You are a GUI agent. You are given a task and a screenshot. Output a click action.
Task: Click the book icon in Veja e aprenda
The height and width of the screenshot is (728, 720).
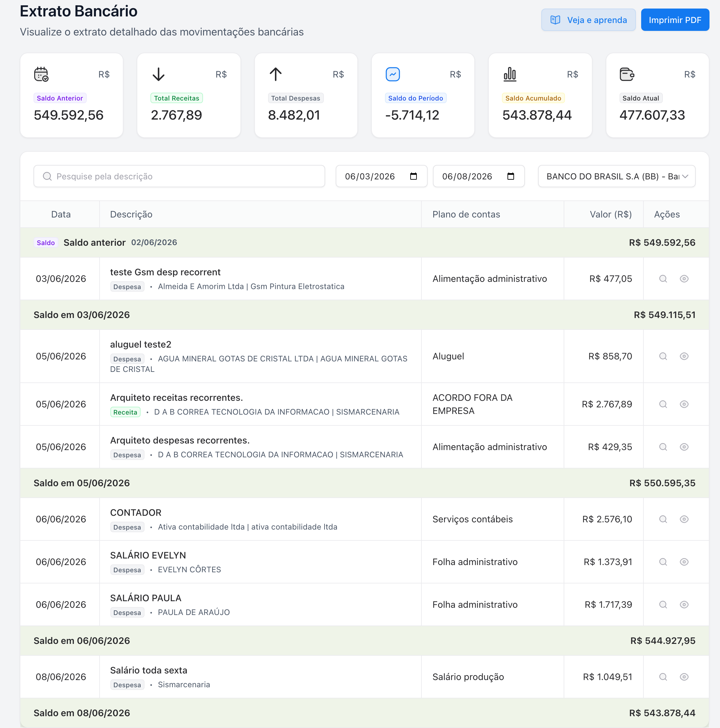pos(555,20)
